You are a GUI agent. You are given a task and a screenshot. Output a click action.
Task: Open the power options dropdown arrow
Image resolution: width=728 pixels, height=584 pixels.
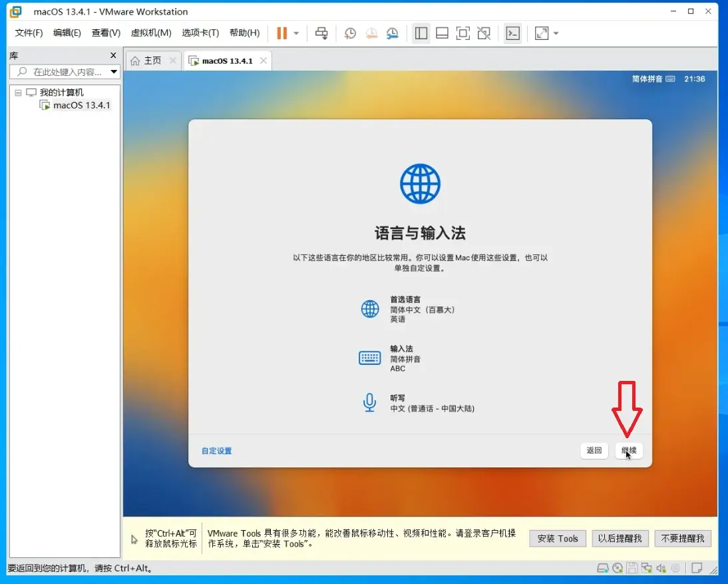coord(296,33)
